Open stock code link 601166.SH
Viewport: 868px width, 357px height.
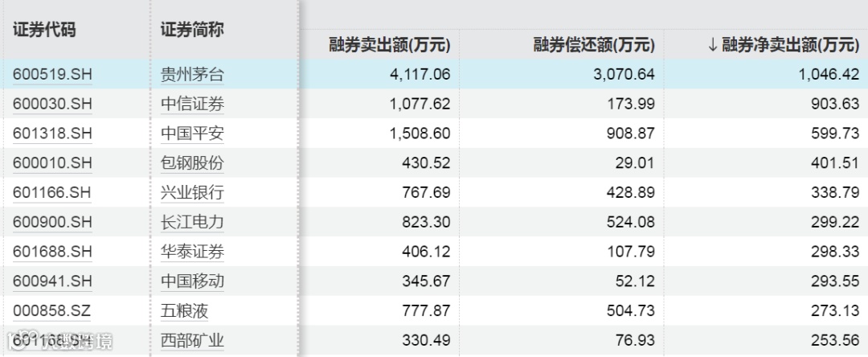click(x=52, y=193)
